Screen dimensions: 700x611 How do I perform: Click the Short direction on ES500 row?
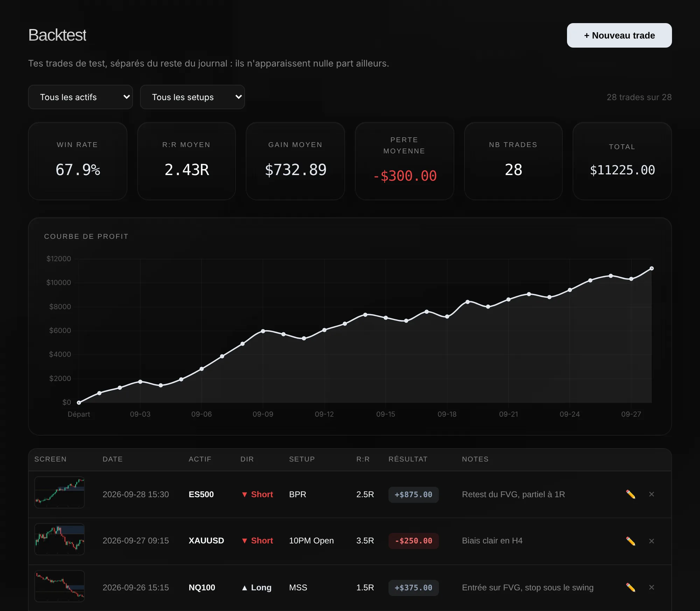tap(257, 494)
